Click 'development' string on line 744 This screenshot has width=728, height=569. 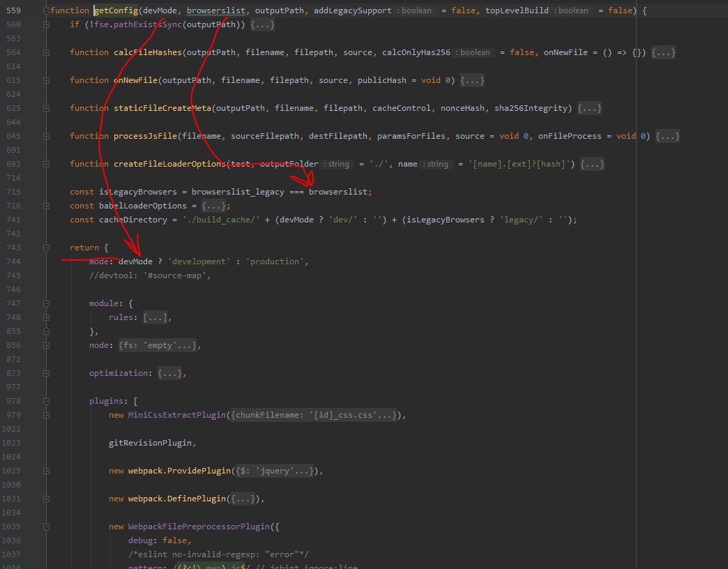[199, 261]
